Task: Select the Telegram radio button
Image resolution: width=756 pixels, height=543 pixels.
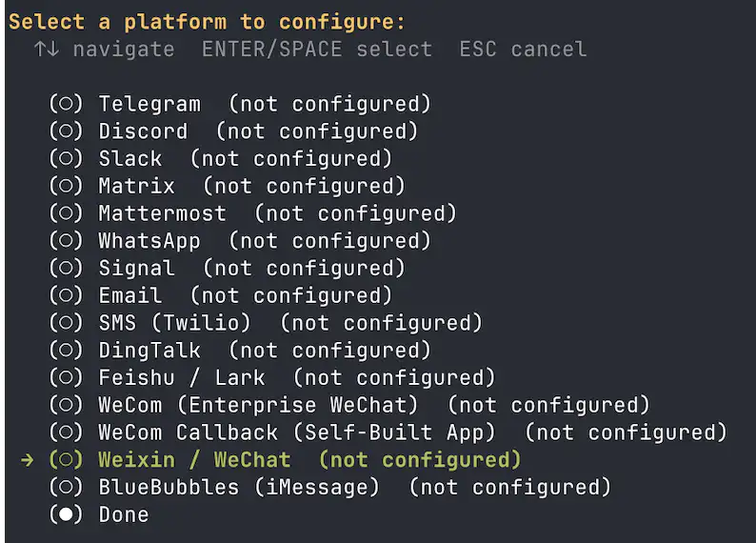Action: coord(65,104)
